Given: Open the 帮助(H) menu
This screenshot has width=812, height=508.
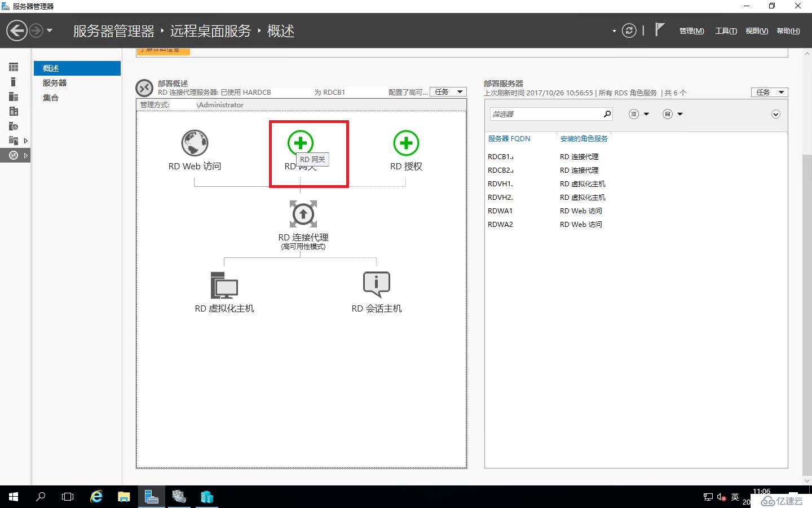Looking at the screenshot, I should pyautogui.click(x=788, y=31).
